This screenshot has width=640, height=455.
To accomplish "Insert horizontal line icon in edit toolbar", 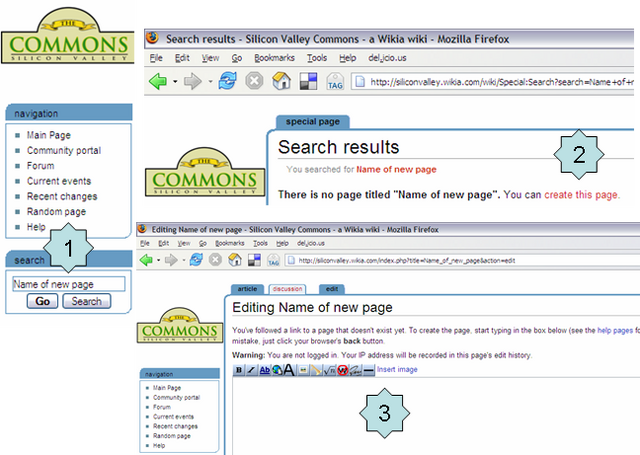I will click(x=369, y=370).
